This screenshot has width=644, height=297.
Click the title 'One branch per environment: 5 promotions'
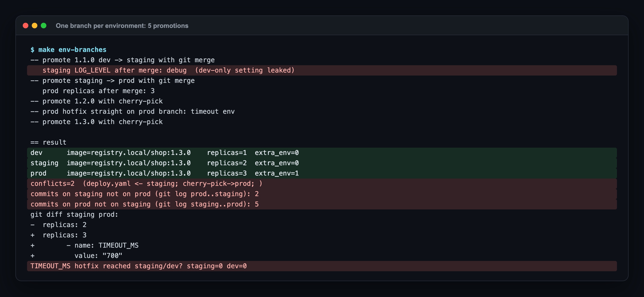click(x=122, y=26)
